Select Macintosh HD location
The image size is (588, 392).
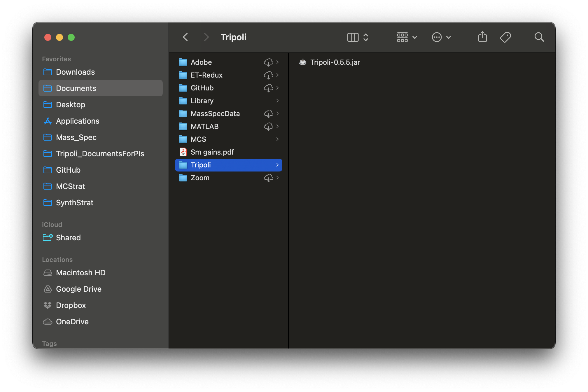pyautogui.click(x=101, y=272)
